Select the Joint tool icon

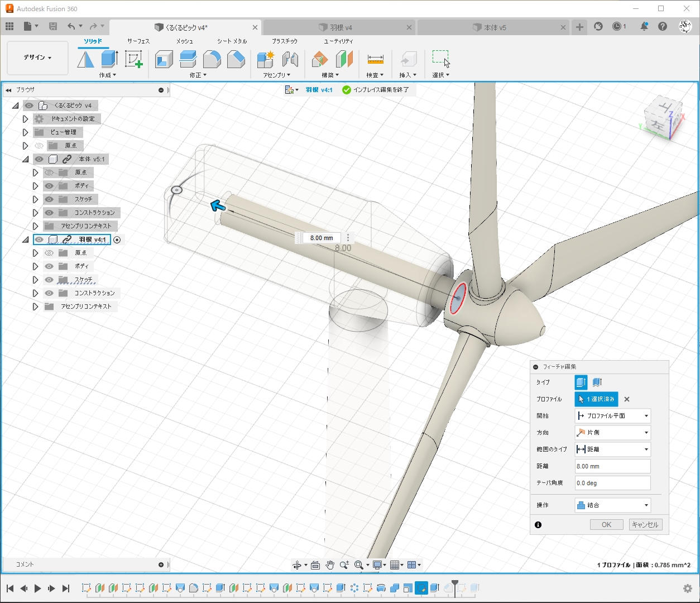tap(290, 59)
